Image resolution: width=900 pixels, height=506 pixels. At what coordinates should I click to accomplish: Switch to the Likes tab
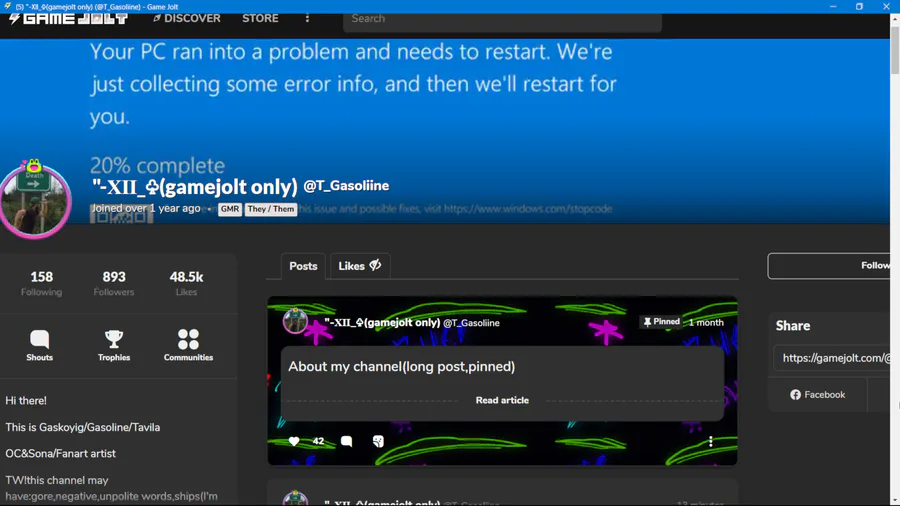(x=359, y=266)
